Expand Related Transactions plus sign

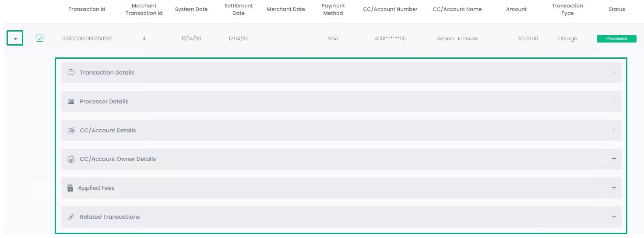click(613, 217)
